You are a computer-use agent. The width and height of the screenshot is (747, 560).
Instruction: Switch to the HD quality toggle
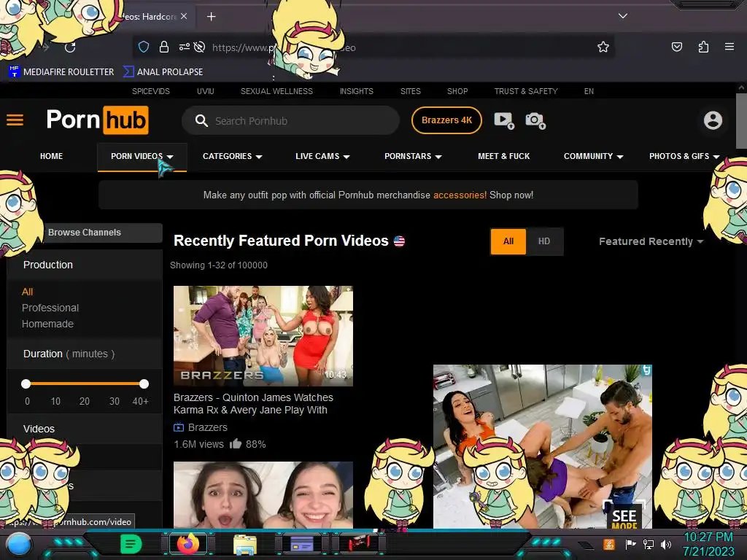point(544,241)
